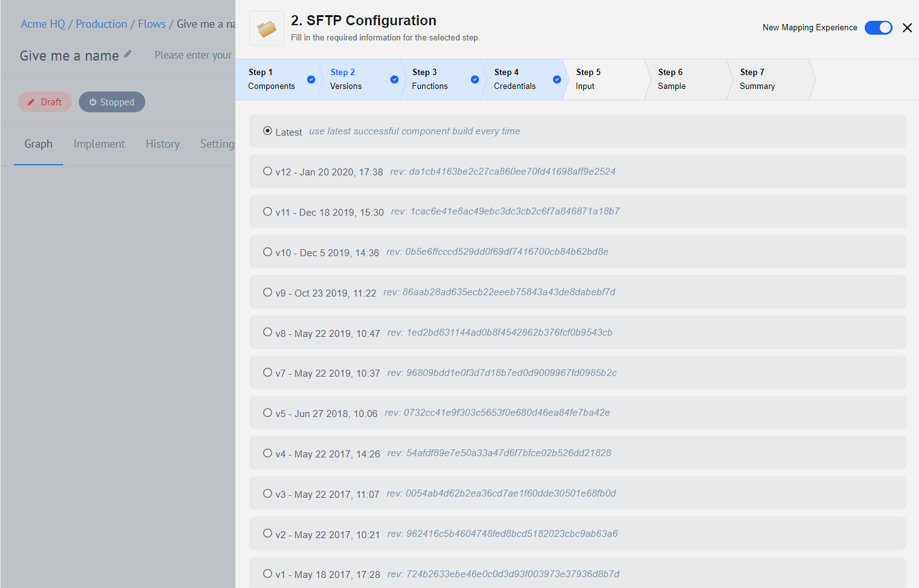The height and width of the screenshot is (588, 919).
Task: Click the pencil edit icon beside flow name
Action: click(127, 54)
